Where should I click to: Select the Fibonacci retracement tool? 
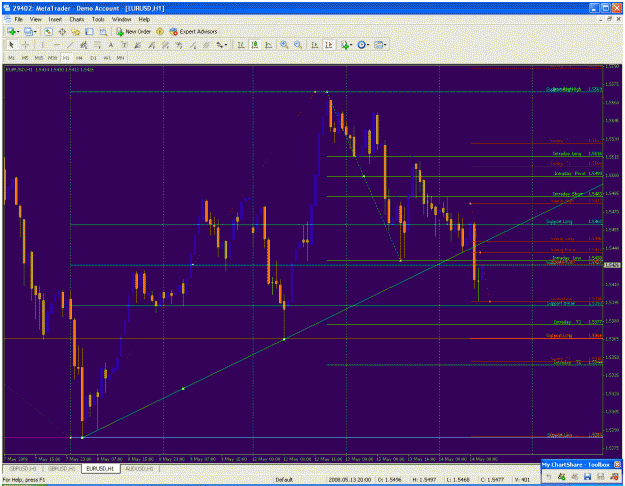(97, 45)
